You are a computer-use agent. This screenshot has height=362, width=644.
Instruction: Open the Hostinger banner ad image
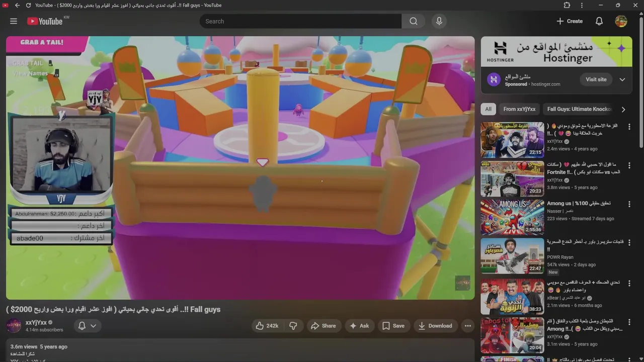tap(556, 51)
